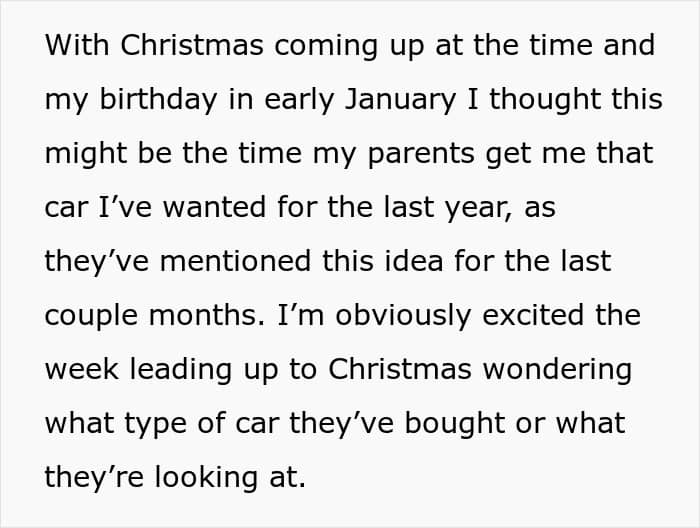Click the word "With" at the paragraph start
This screenshot has height=528, width=700.
tap(78, 45)
